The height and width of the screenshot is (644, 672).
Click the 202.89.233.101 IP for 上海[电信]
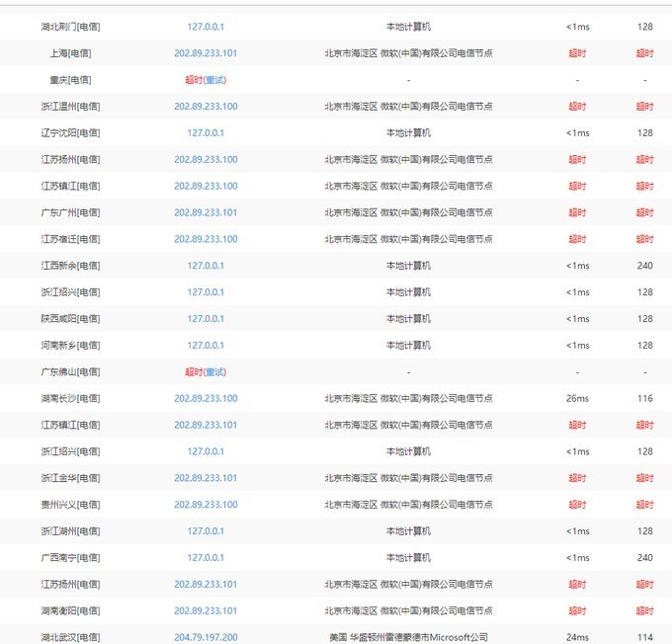(206, 53)
